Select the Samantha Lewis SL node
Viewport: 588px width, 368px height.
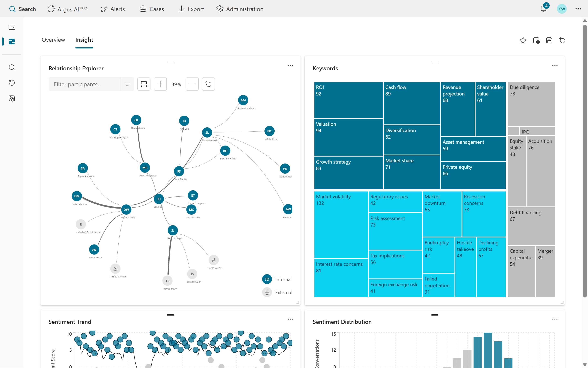point(207,132)
